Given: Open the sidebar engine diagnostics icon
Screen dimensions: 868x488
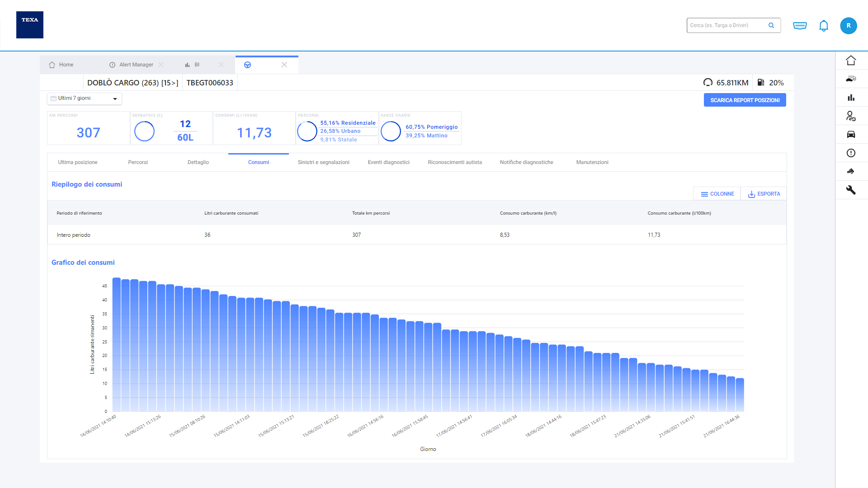Looking at the screenshot, I should click(851, 171).
